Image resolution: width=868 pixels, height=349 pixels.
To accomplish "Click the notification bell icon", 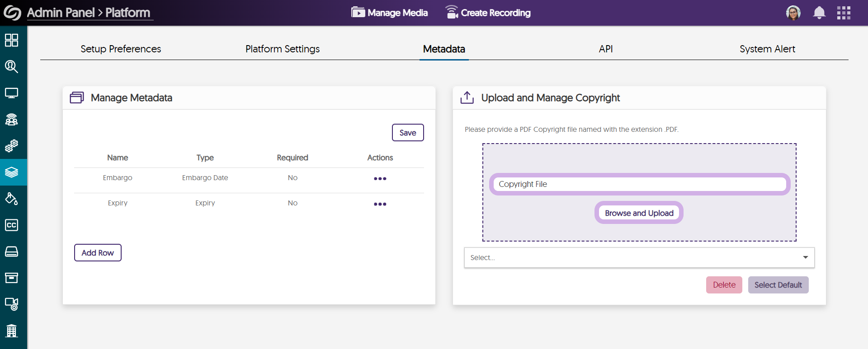I will (819, 13).
